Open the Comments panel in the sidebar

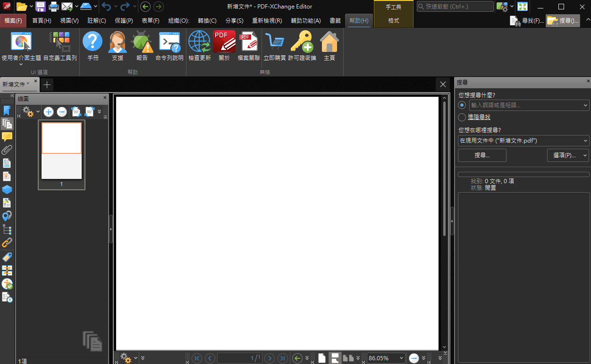tap(7, 136)
